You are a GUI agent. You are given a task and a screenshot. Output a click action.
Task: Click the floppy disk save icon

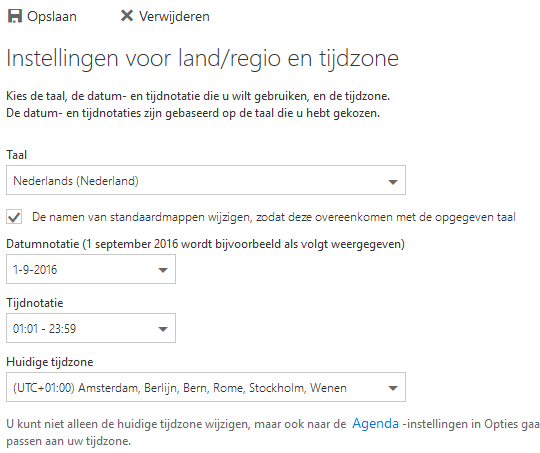pos(14,16)
